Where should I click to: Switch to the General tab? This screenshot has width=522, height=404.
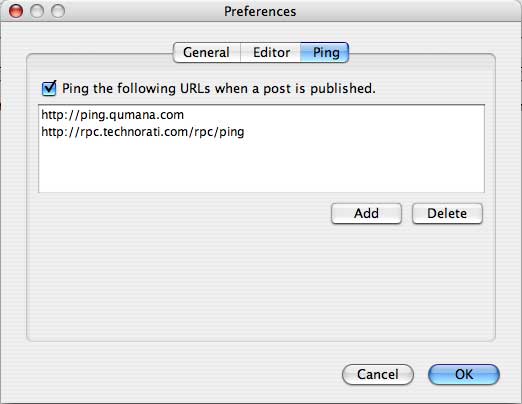pyautogui.click(x=207, y=52)
